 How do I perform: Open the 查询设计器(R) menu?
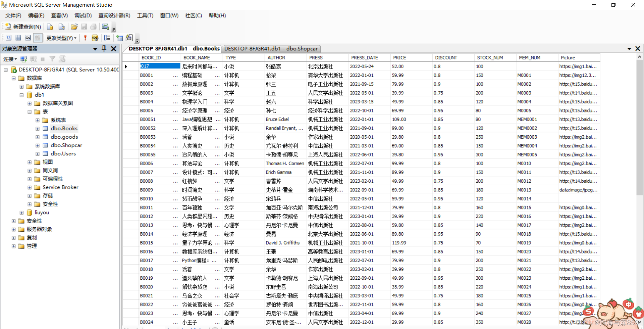pos(114,15)
